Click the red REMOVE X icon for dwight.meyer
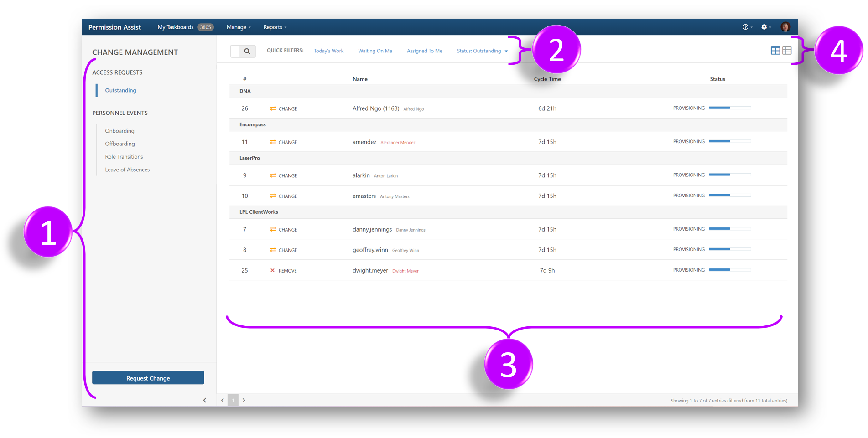 click(273, 270)
